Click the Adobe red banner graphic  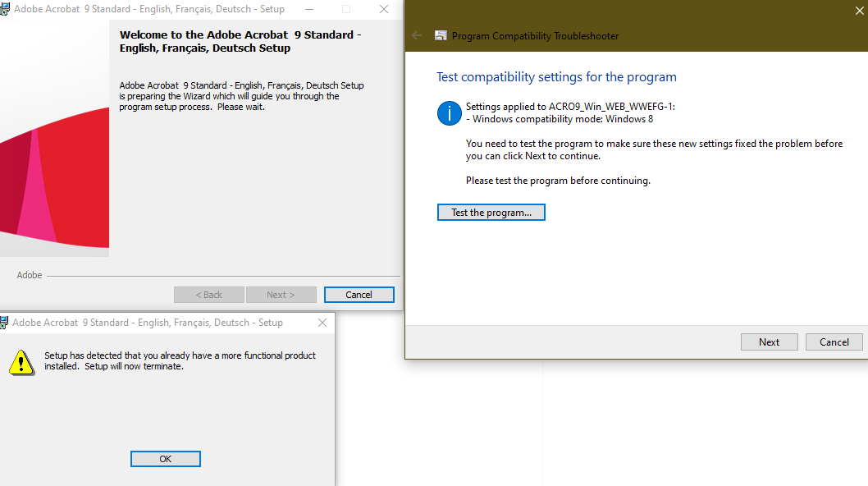tap(54, 139)
